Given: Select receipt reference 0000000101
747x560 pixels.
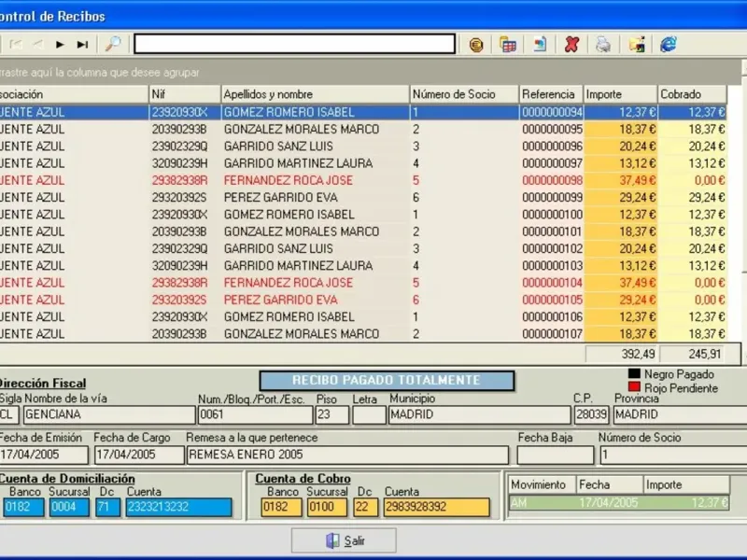Looking at the screenshot, I should [363, 231].
